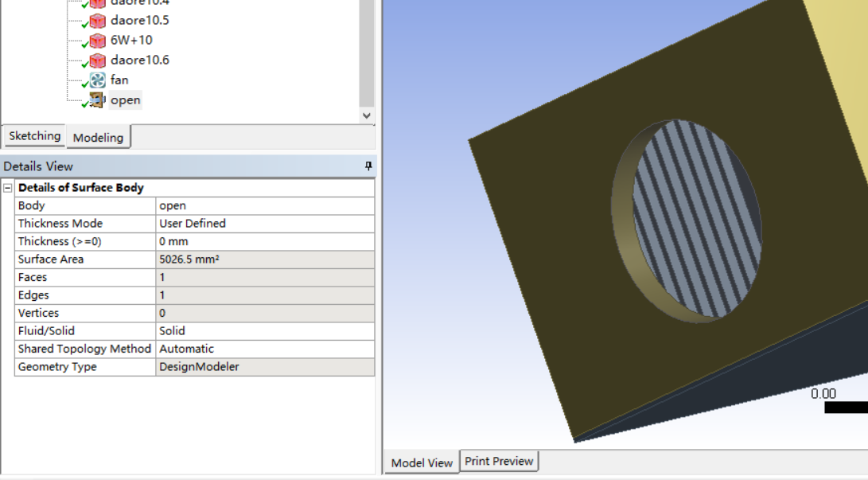Viewport: 868px width, 480px height.
Task: Switch to the Sketching tab
Action: pyautogui.click(x=34, y=136)
